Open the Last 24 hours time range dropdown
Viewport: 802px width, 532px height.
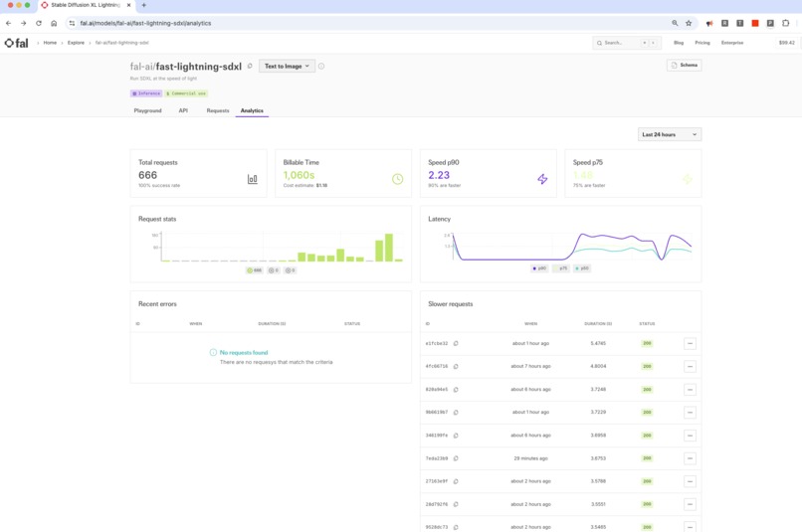670,134
